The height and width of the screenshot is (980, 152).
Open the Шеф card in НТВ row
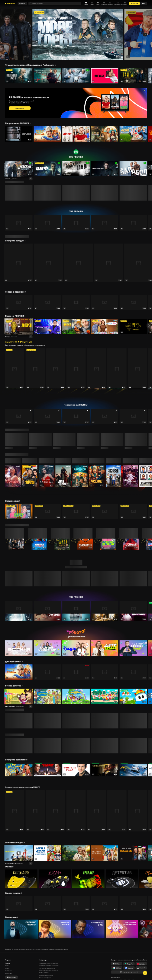[47, 168]
